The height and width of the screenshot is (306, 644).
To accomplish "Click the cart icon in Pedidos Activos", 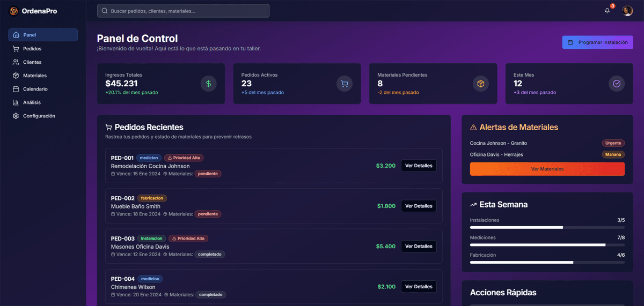I will (345, 84).
